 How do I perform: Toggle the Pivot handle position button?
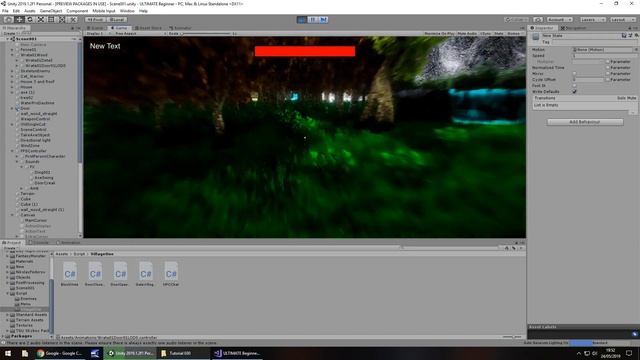coord(95,20)
